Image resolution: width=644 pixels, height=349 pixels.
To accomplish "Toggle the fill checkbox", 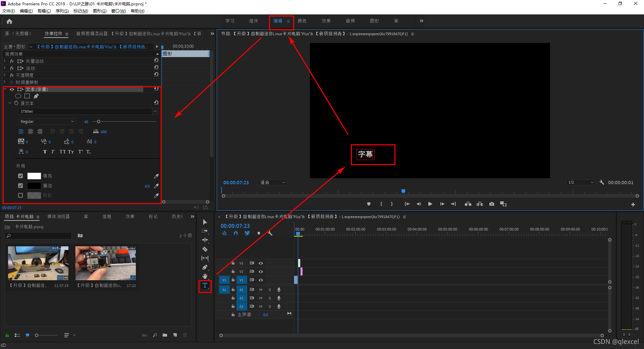I will pyautogui.click(x=20, y=176).
